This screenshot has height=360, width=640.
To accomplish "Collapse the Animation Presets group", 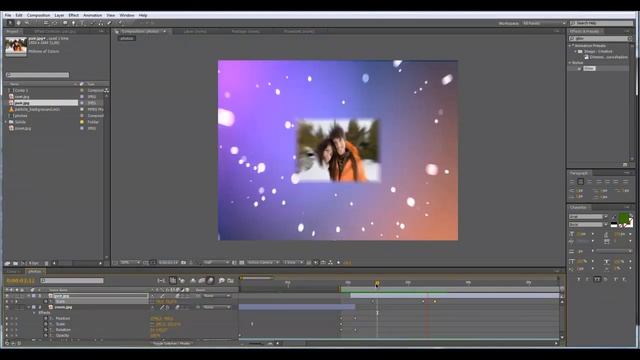I will (570, 46).
